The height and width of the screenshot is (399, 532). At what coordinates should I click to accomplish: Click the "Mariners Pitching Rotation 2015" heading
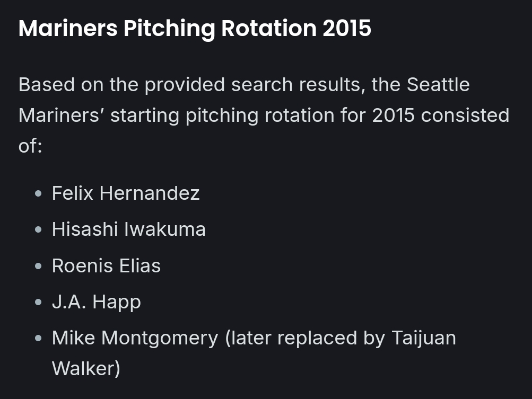[195, 29]
